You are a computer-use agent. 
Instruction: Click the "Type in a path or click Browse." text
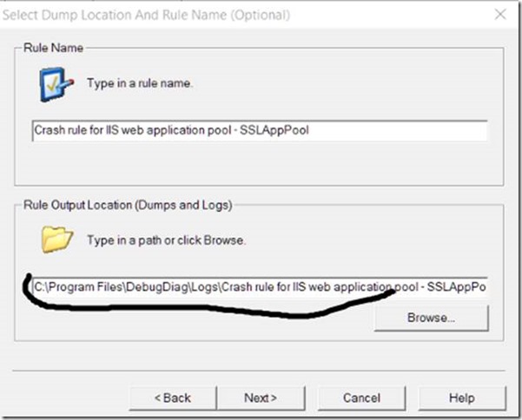click(x=165, y=240)
